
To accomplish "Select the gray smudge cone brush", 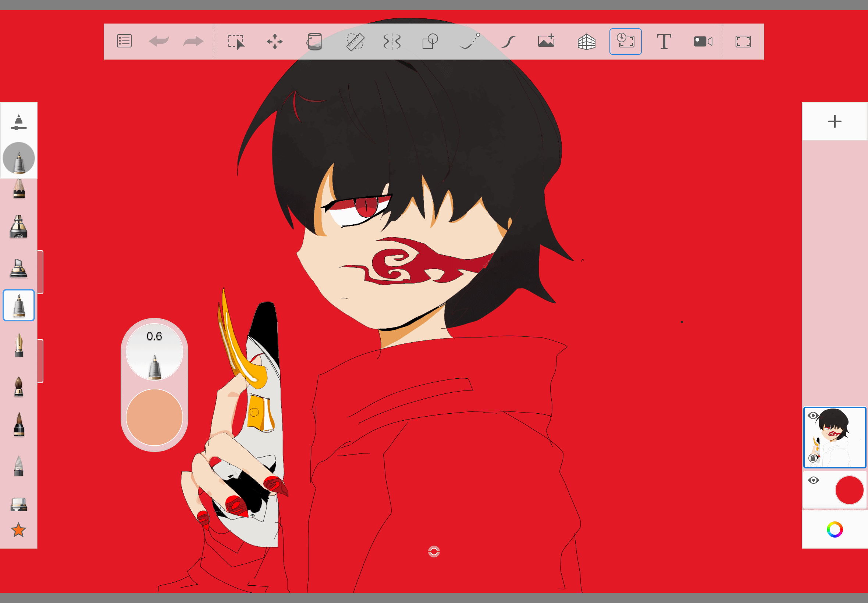I will 19,465.
